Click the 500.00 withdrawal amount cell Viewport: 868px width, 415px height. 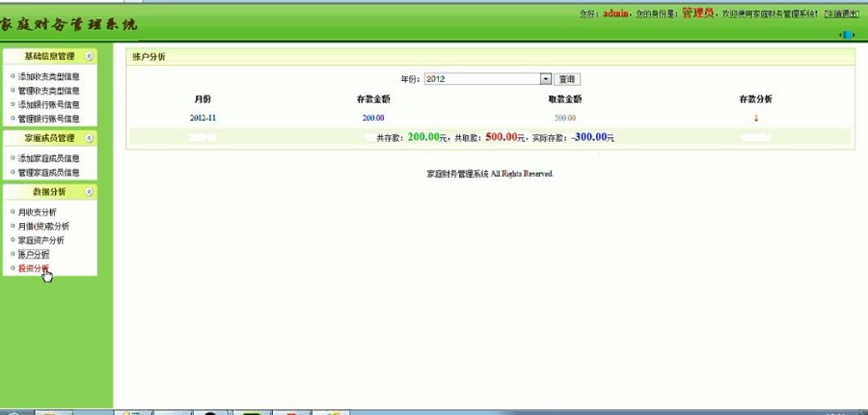[x=564, y=118]
